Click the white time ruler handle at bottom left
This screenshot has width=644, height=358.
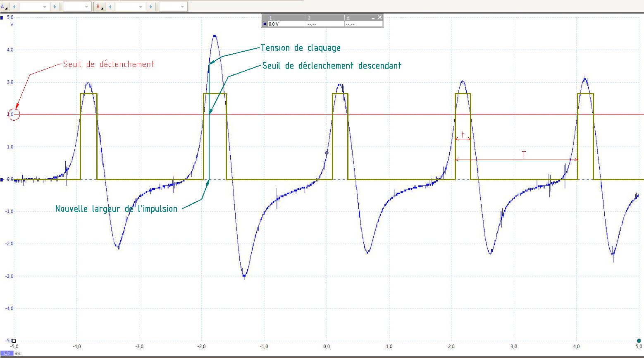click(14, 341)
